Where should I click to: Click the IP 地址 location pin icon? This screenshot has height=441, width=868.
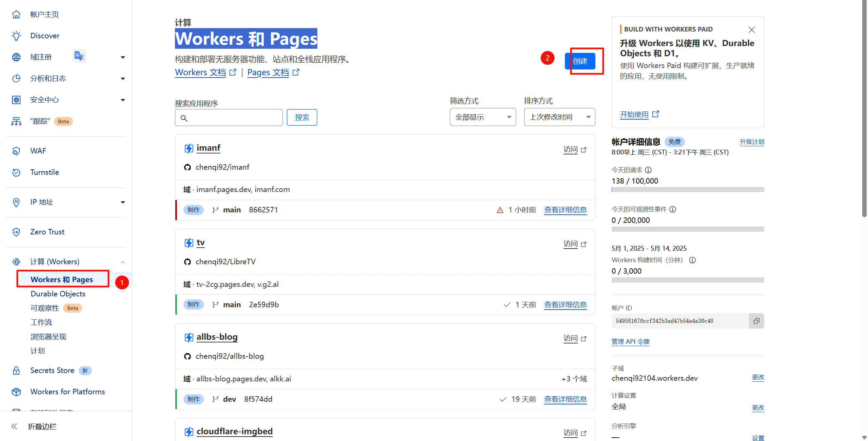point(16,202)
